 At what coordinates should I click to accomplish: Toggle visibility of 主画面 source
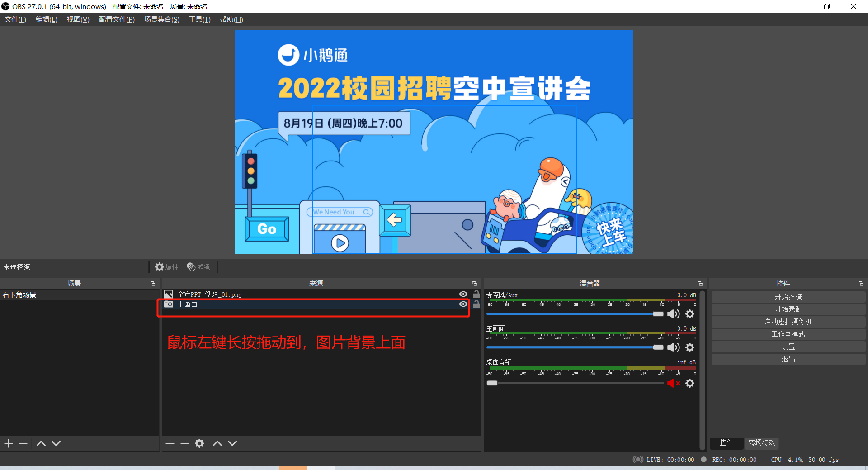[x=463, y=304]
